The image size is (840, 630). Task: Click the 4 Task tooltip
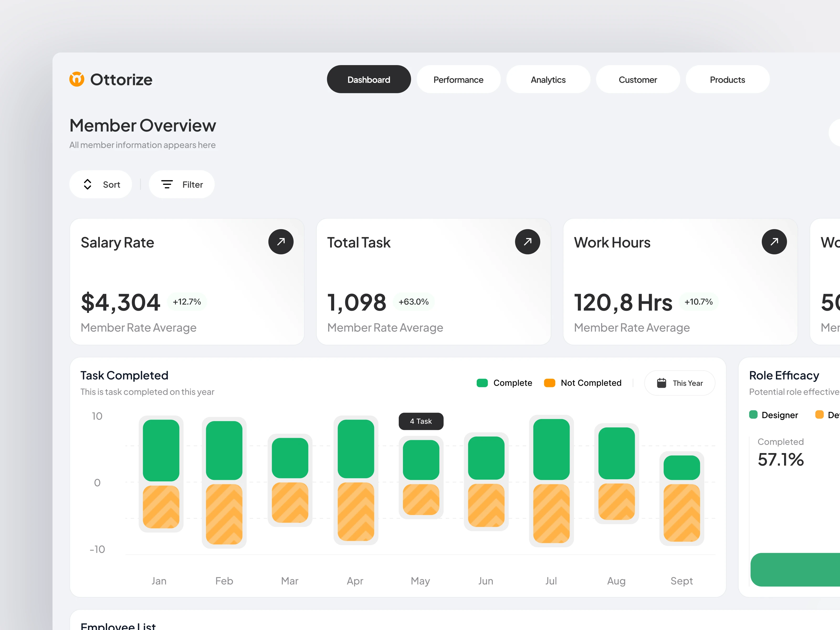421,421
